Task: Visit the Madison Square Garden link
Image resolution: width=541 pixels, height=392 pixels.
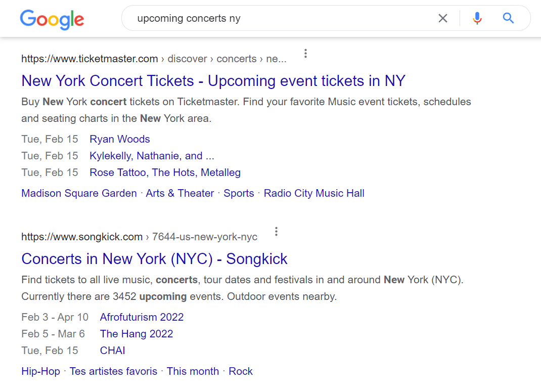Action: pyautogui.click(x=78, y=193)
